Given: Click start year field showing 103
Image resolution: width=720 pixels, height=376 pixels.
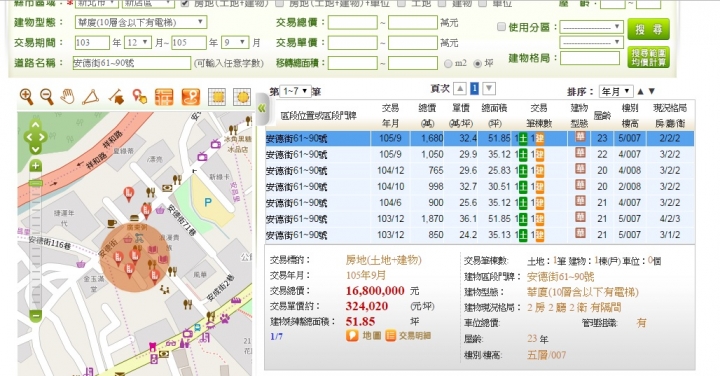Looking at the screenshot, I should [92, 43].
